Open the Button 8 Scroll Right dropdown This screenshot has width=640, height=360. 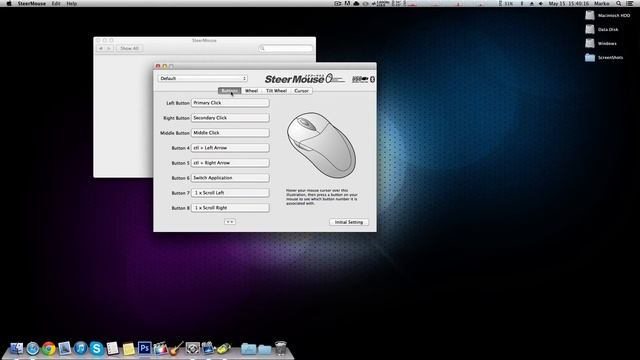pyautogui.click(x=230, y=208)
